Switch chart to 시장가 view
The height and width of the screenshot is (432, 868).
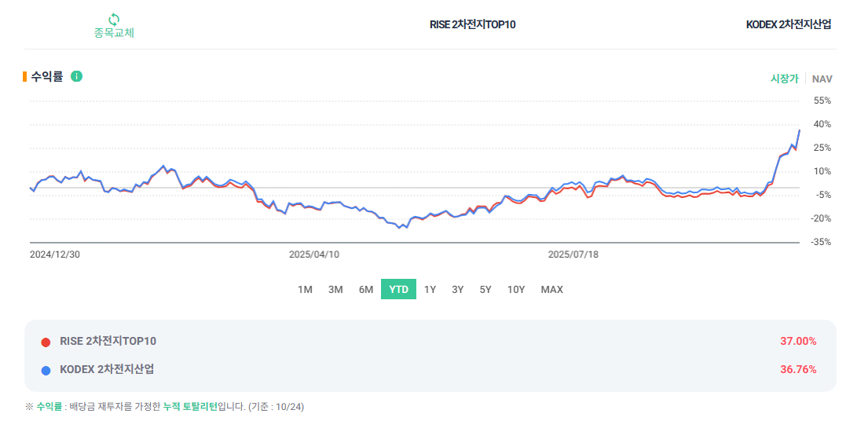(x=785, y=79)
